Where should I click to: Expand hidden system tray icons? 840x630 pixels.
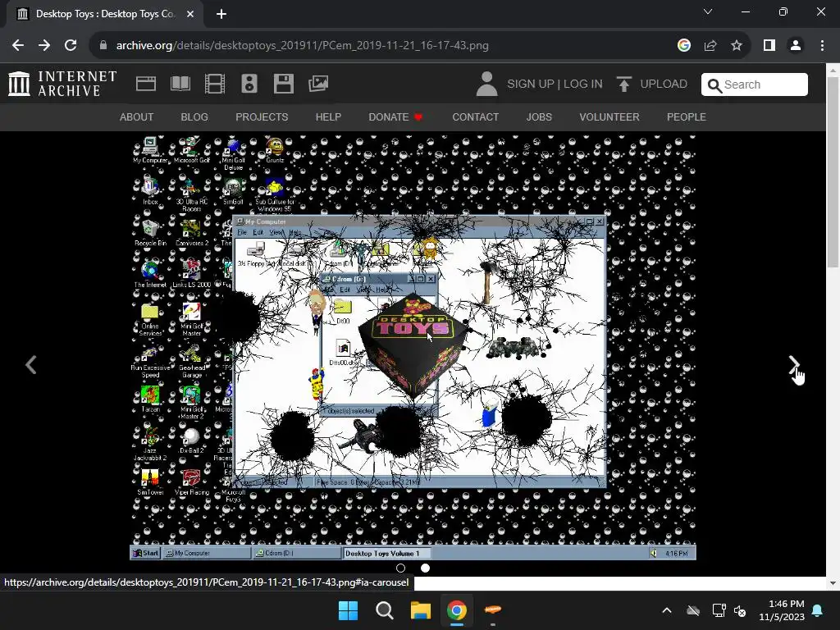[667, 610]
